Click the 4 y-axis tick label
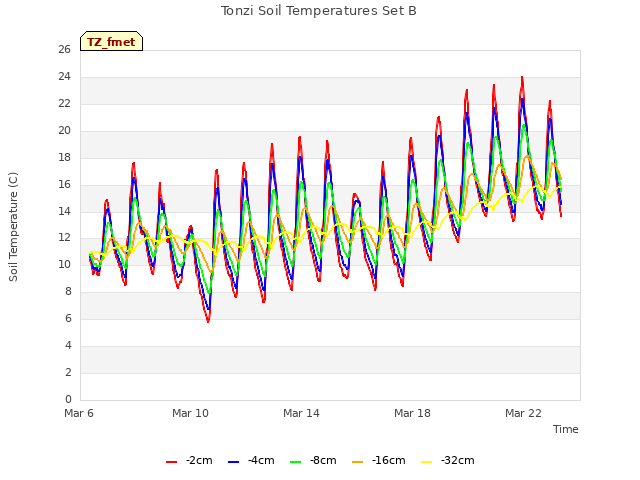The width and height of the screenshot is (640, 480). coord(68,345)
